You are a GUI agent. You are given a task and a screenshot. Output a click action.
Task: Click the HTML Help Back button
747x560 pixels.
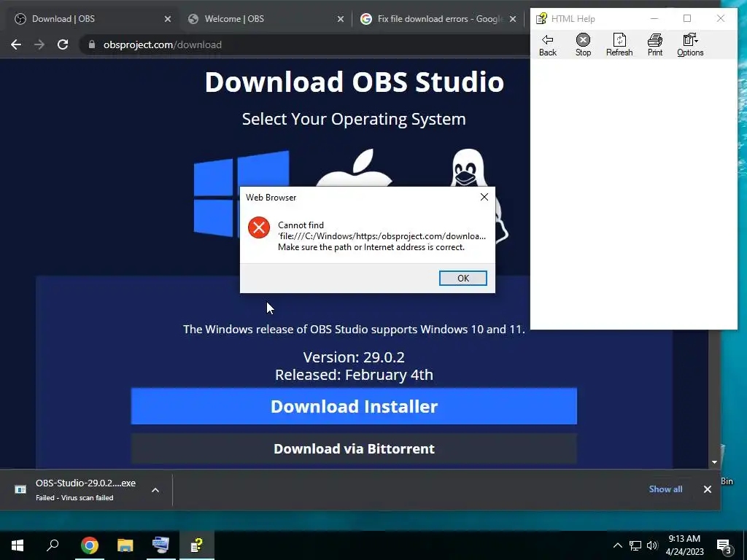point(547,44)
